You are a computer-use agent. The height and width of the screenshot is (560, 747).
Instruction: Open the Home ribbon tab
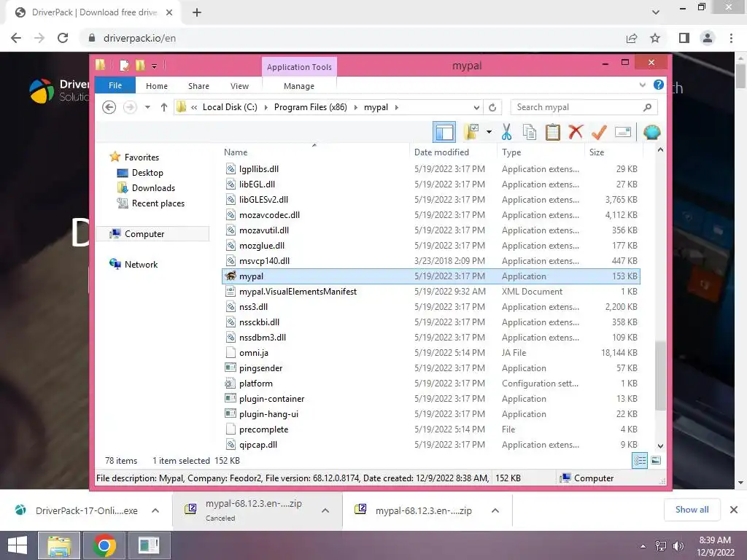pos(157,86)
